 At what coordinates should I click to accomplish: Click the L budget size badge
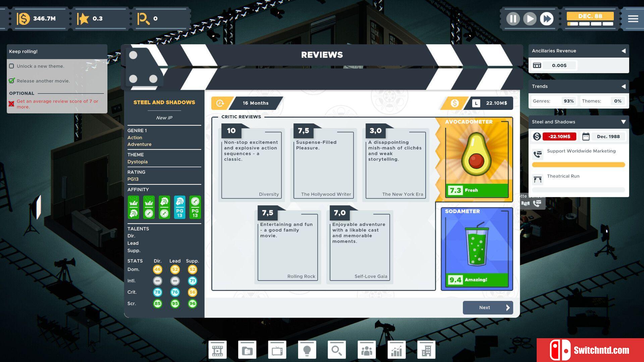coord(476,103)
